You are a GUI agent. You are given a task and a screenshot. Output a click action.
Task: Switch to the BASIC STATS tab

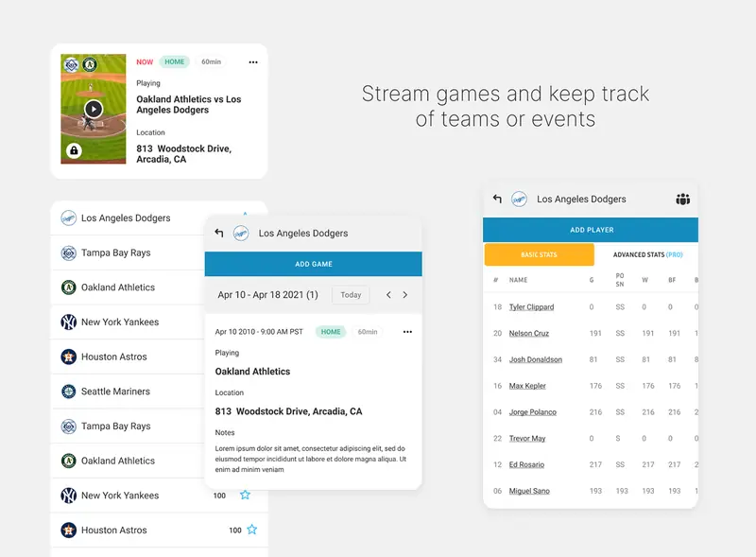539,254
